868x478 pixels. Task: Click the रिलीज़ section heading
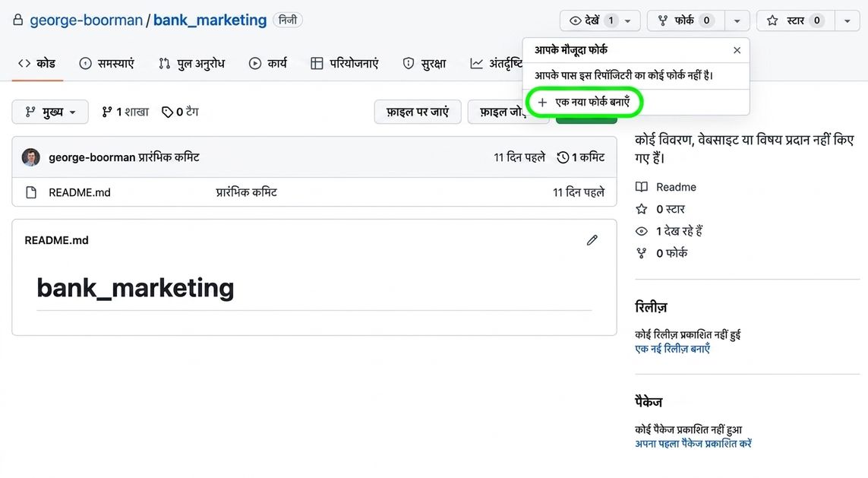tap(651, 307)
